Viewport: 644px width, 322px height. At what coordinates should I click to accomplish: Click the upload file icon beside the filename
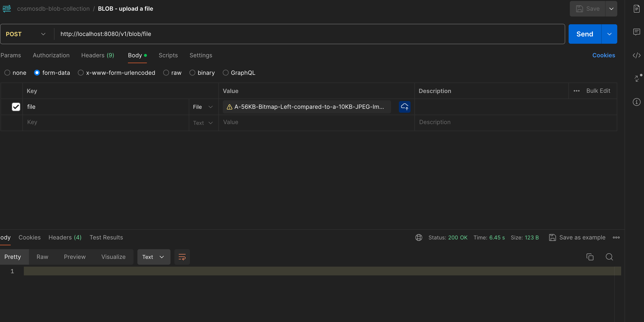coord(404,107)
